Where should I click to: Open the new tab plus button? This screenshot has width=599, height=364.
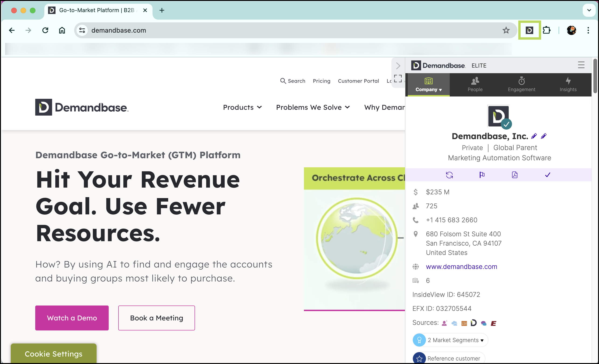pyautogui.click(x=162, y=10)
